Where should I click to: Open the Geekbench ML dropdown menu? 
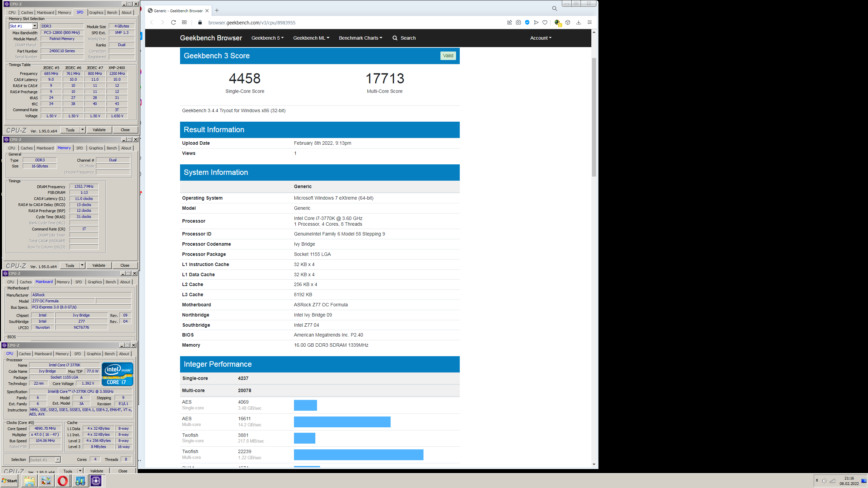point(311,38)
